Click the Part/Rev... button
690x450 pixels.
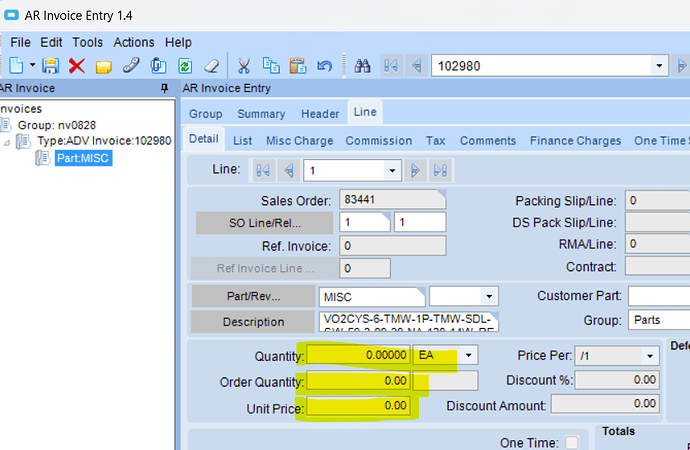pyautogui.click(x=253, y=296)
